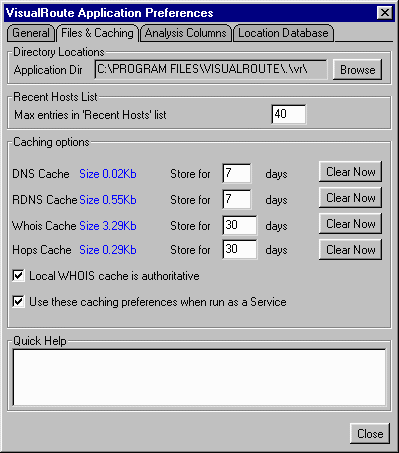
Task: Click the 'DNS Cache' label
Action: point(41,174)
